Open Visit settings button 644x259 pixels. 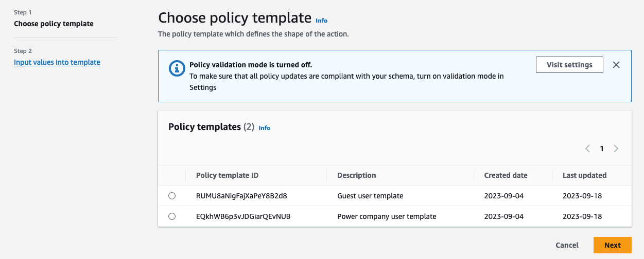(569, 65)
